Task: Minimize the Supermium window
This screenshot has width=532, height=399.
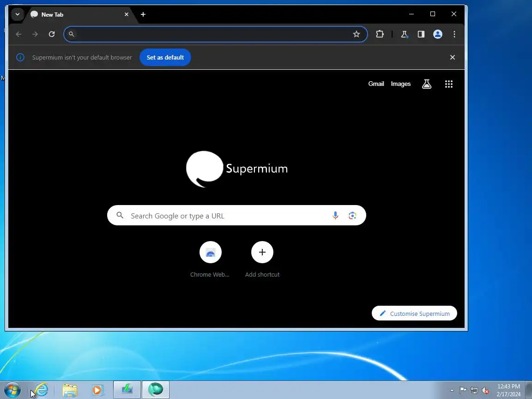Action: pos(411,14)
